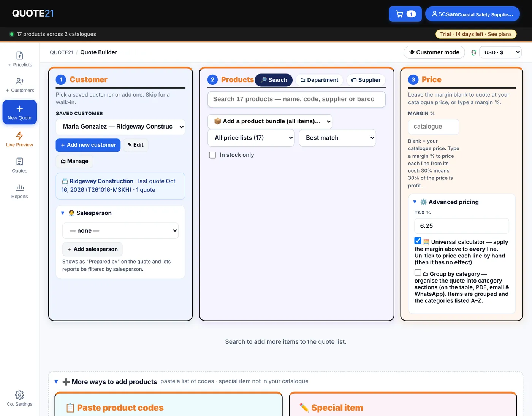Untick the Universal calculator checkbox
532x416 pixels.
418,241
